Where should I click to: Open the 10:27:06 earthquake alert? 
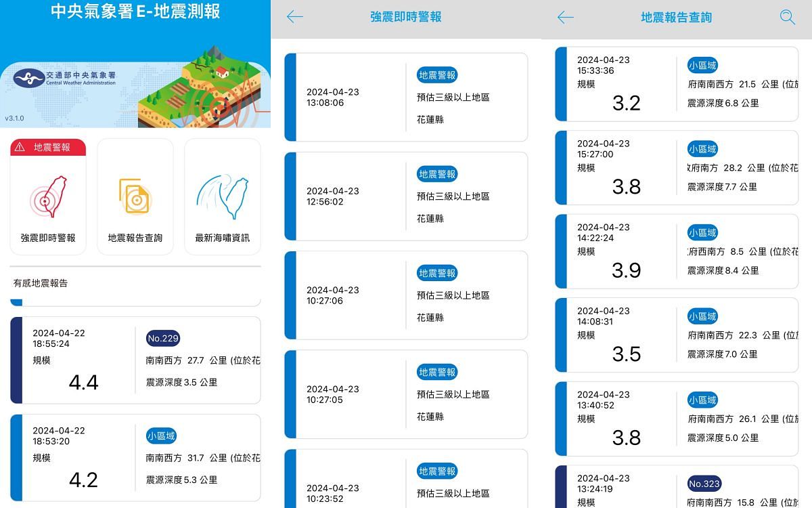[x=406, y=295]
